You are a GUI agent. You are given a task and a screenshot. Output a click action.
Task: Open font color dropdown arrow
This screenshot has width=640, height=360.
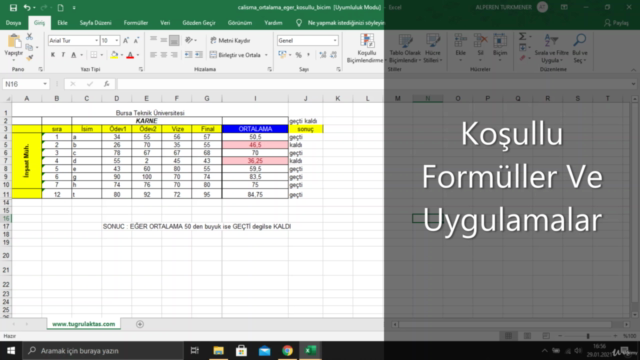tap(138, 55)
